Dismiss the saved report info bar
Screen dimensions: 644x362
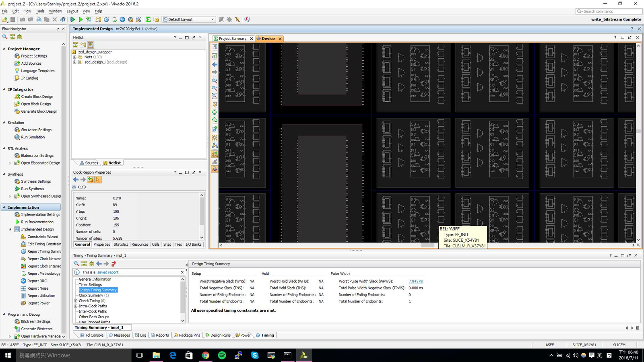click(182, 272)
